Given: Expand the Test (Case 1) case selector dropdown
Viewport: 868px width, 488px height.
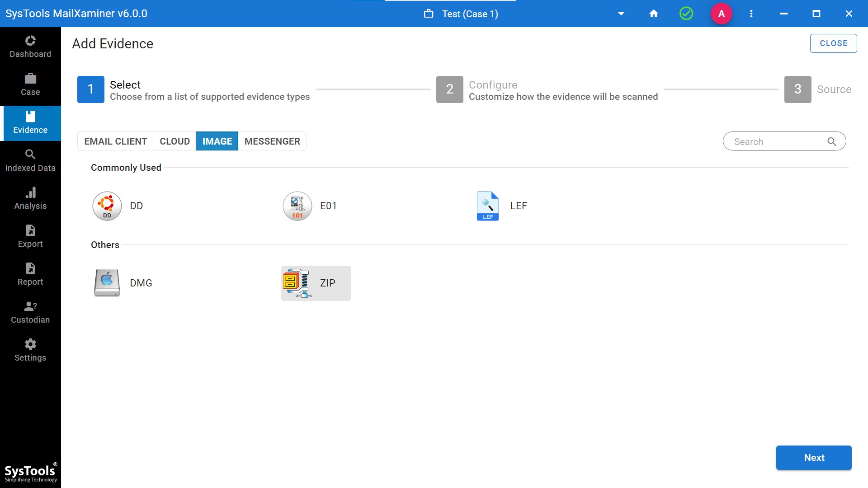Looking at the screenshot, I should coord(621,14).
